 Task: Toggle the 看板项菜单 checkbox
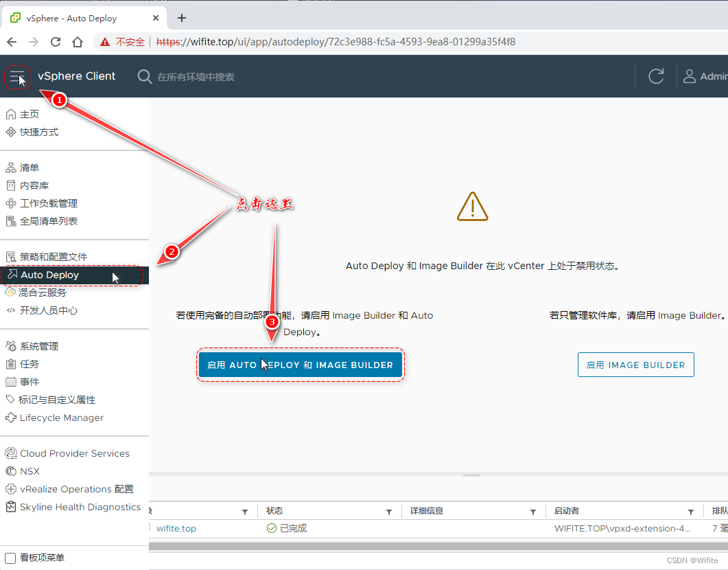click(x=10, y=558)
